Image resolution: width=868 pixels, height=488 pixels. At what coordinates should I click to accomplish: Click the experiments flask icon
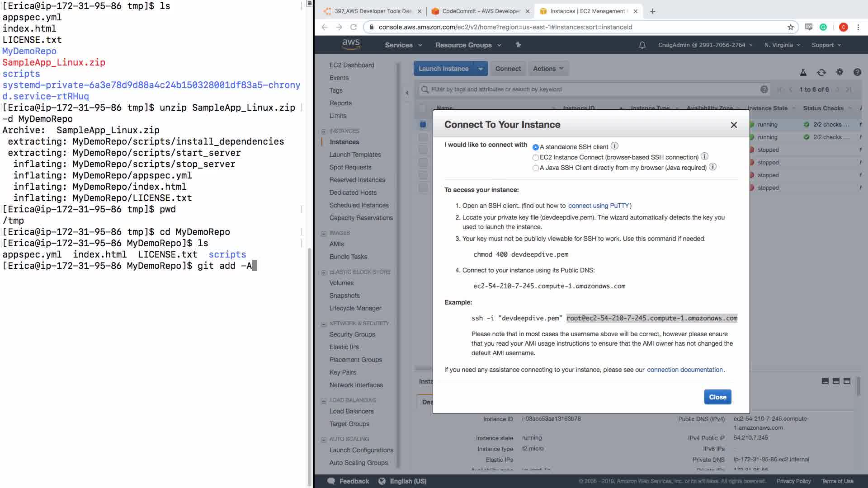point(803,72)
